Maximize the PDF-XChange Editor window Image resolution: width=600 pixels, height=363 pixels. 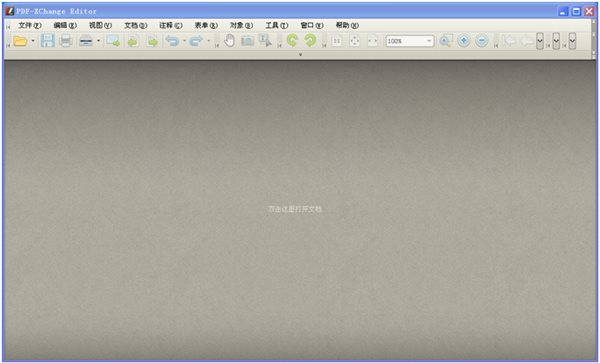coord(576,11)
